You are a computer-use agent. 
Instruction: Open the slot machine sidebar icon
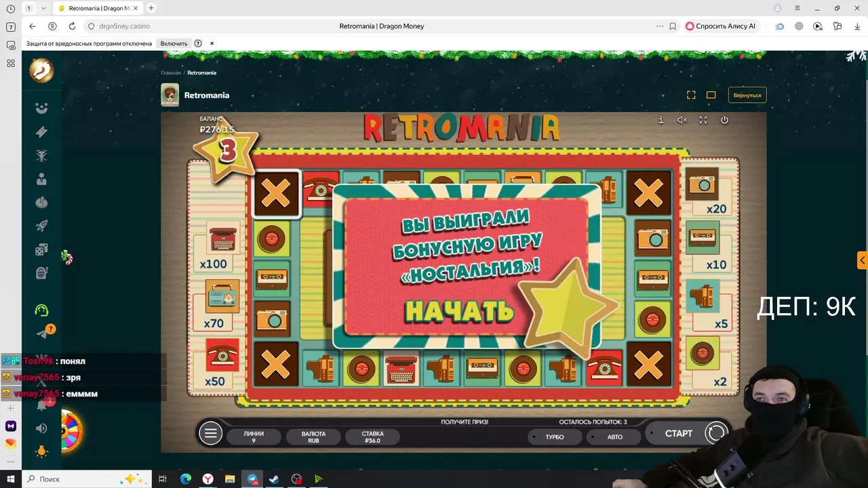coord(41,273)
